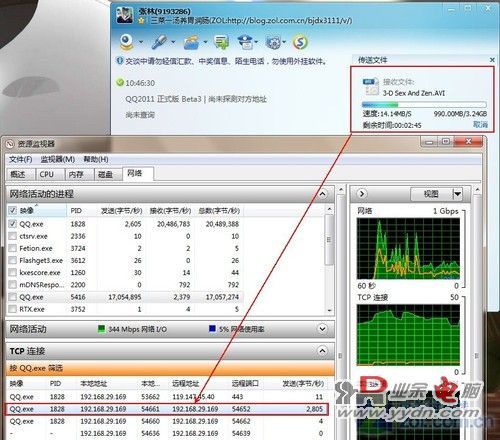This screenshot has height=440, width=500.
Task: Select TCP row with local port 54661
Action: click(x=167, y=409)
